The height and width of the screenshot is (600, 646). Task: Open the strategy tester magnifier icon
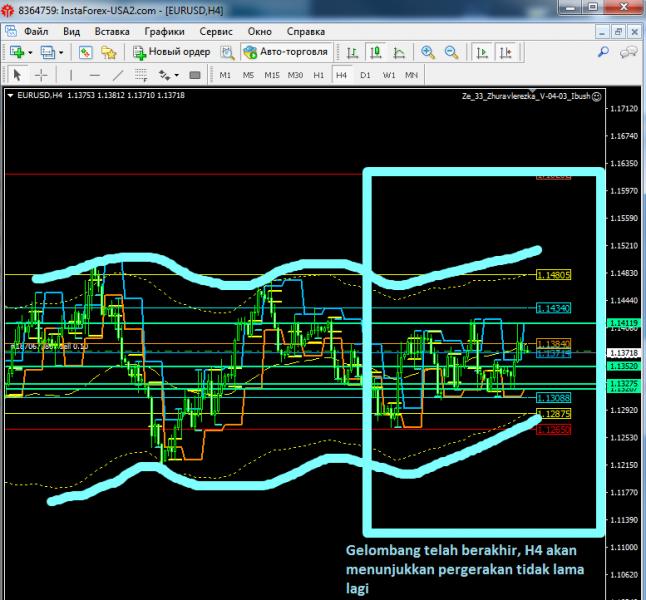[x=227, y=52]
